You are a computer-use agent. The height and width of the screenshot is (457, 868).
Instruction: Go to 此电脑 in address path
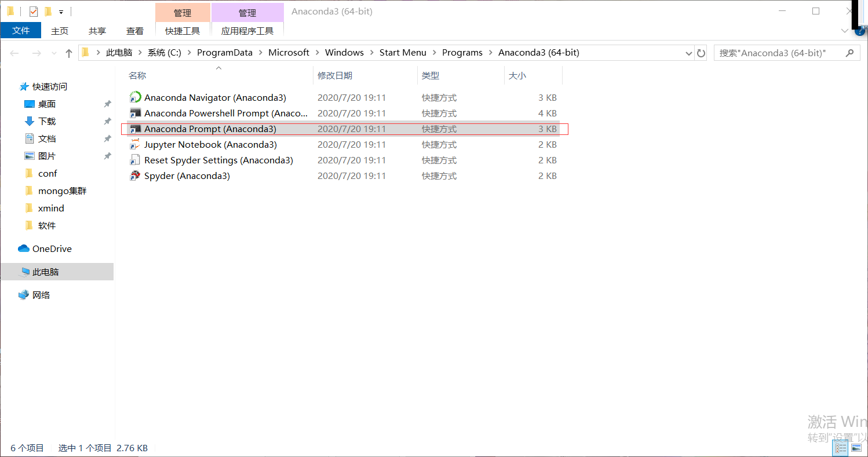(x=119, y=53)
